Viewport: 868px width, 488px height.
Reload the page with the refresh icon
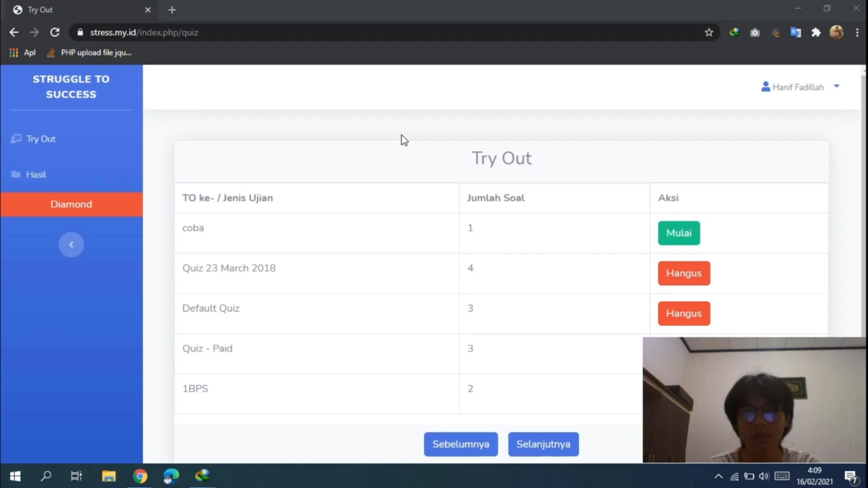(55, 32)
